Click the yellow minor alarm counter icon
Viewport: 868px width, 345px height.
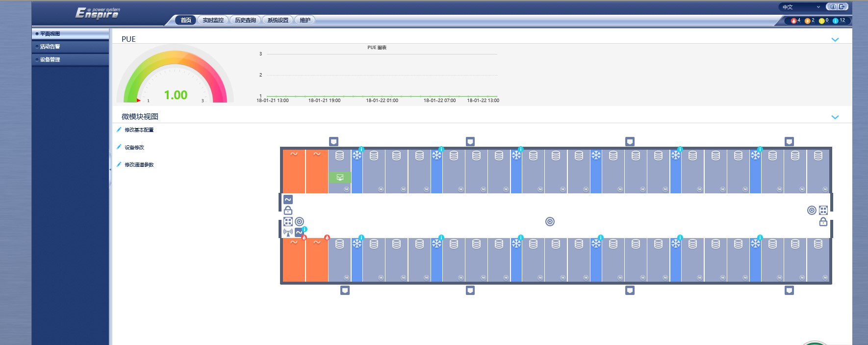tap(821, 21)
